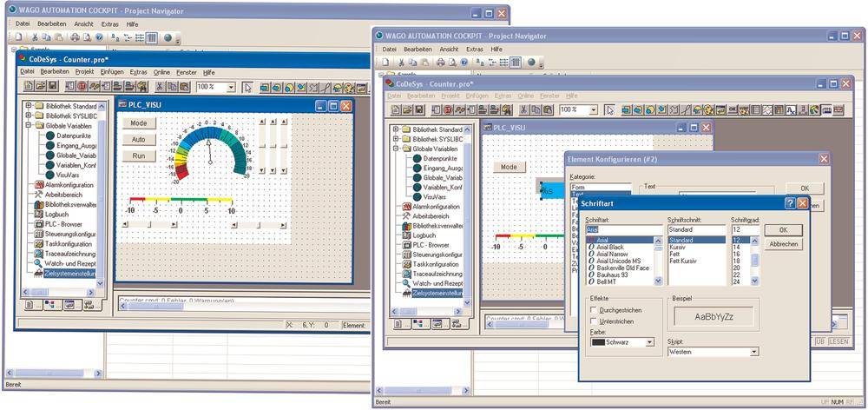Select the Pie tool in right CoDeSys toolbar
The height and width of the screenshot is (410, 868).
(697, 109)
